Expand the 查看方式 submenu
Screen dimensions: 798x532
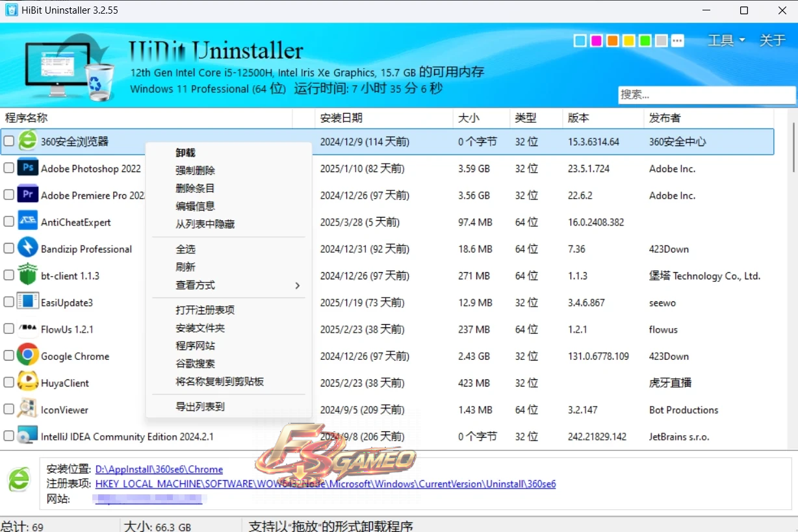[x=229, y=285]
